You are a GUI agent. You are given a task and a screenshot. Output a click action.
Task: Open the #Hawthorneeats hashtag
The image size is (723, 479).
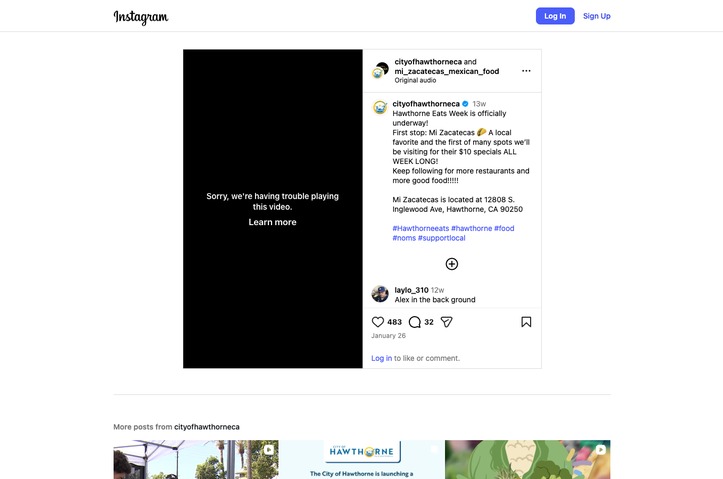[421, 228]
